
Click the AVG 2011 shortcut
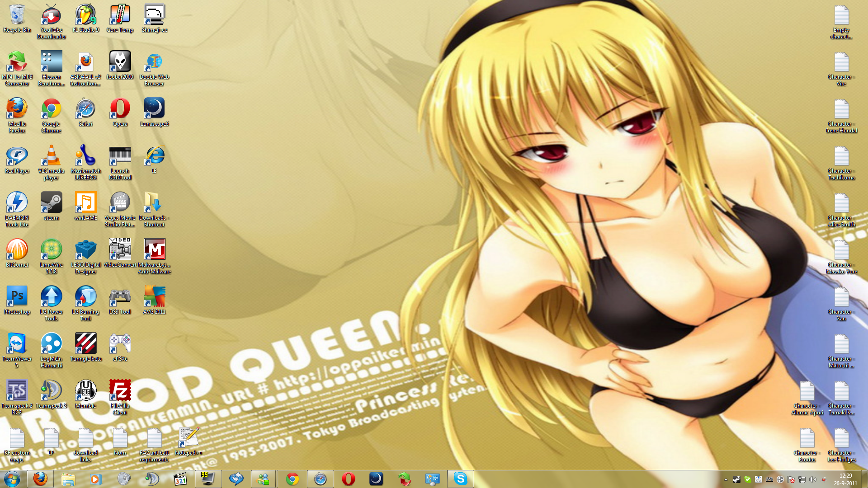coord(155,300)
